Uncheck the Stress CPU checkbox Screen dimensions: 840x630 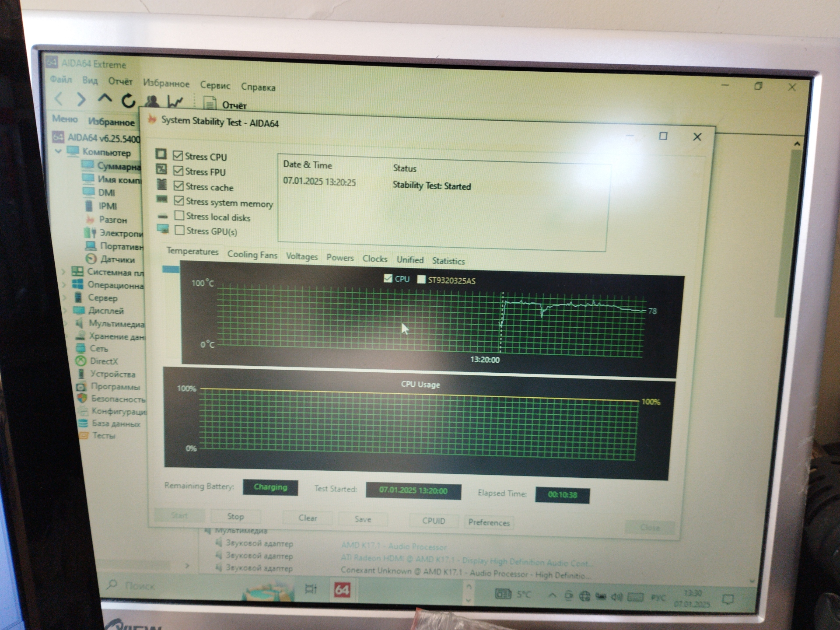[x=178, y=155]
